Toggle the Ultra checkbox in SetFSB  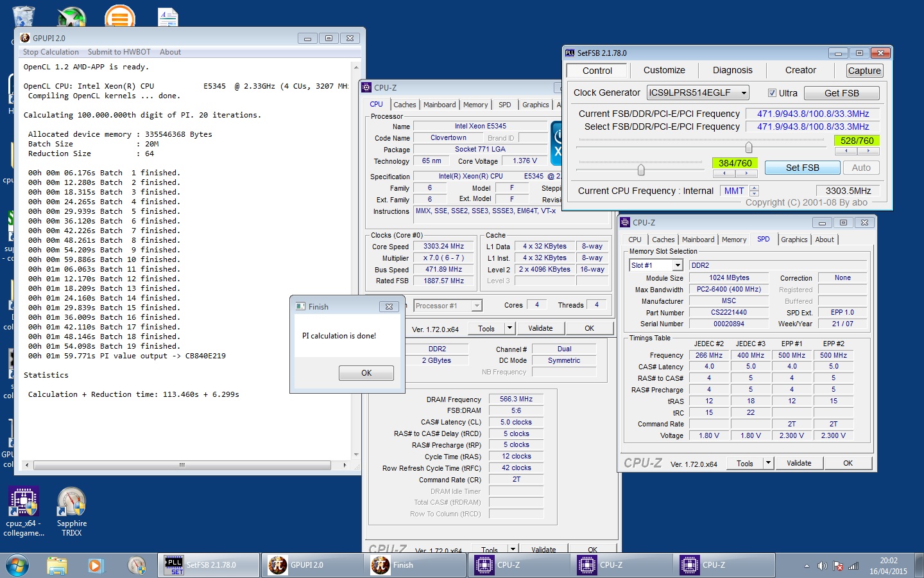coord(772,92)
